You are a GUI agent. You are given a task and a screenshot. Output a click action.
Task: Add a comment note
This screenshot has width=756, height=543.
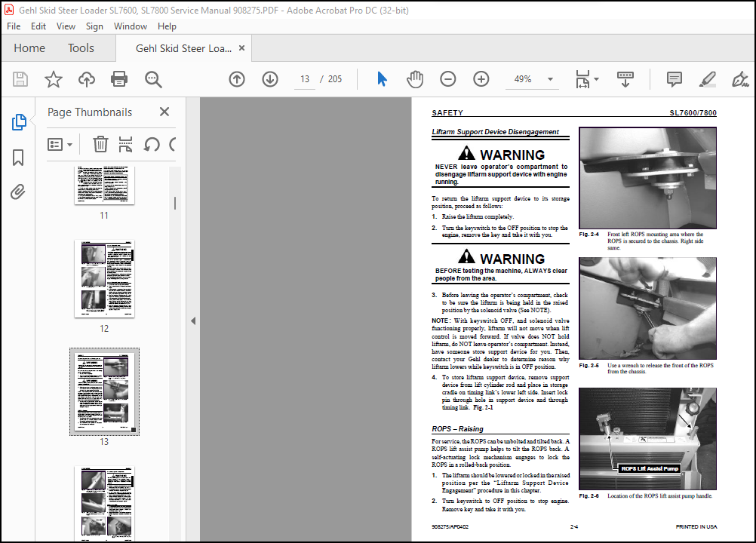click(x=674, y=79)
